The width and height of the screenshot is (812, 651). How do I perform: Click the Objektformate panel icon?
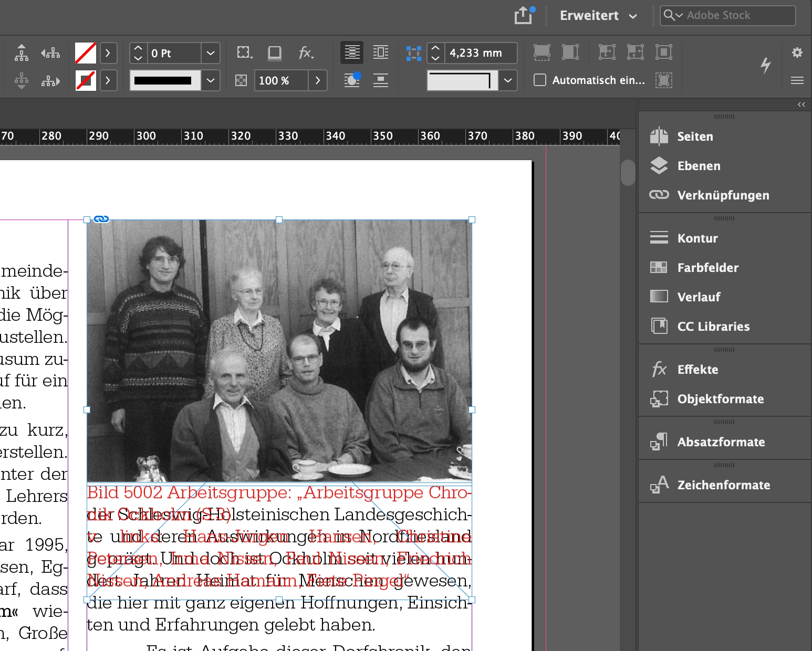point(659,399)
